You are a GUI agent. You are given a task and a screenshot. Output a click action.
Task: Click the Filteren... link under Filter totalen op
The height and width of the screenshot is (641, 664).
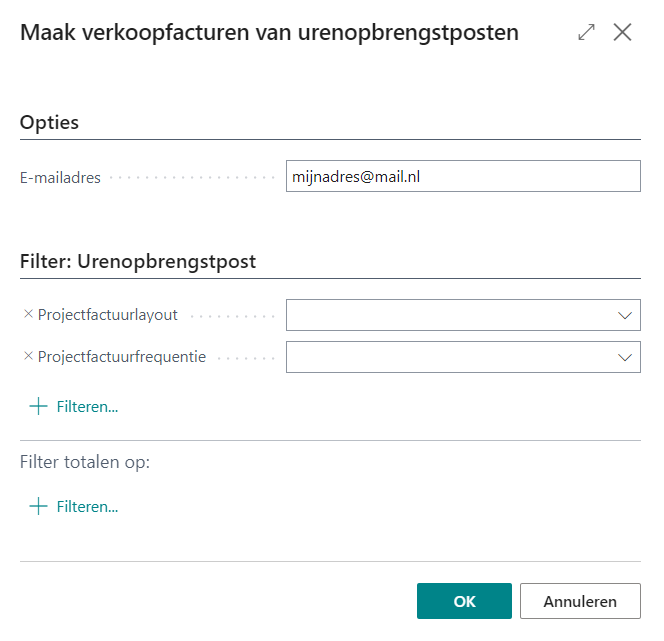click(87, 507)
